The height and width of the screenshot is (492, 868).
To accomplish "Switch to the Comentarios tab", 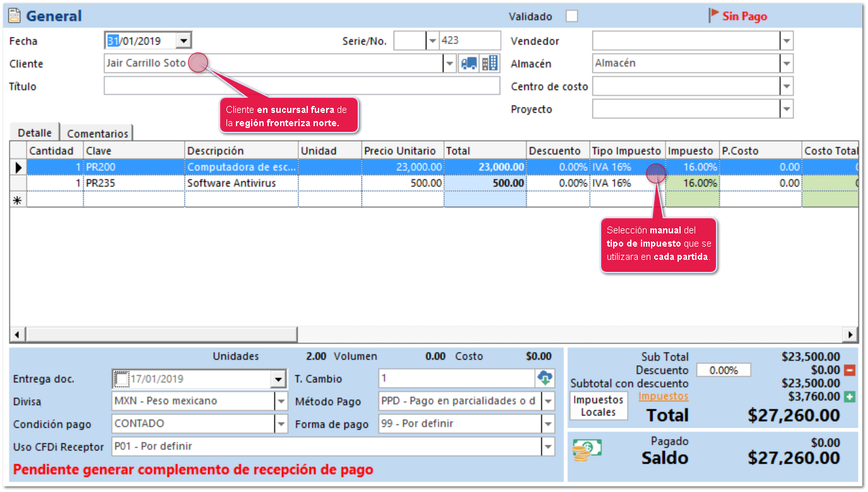I will click(x=98, y=133).
